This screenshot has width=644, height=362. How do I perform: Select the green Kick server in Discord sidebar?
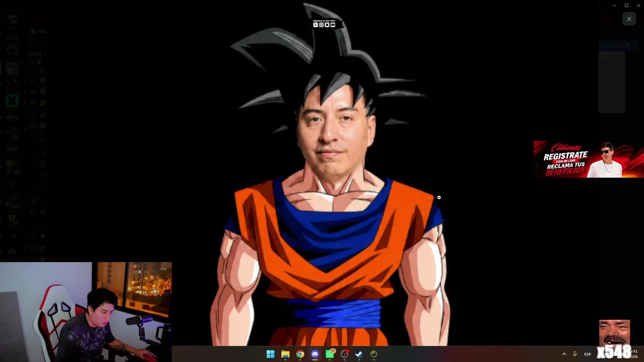click(x=12, y=101)
